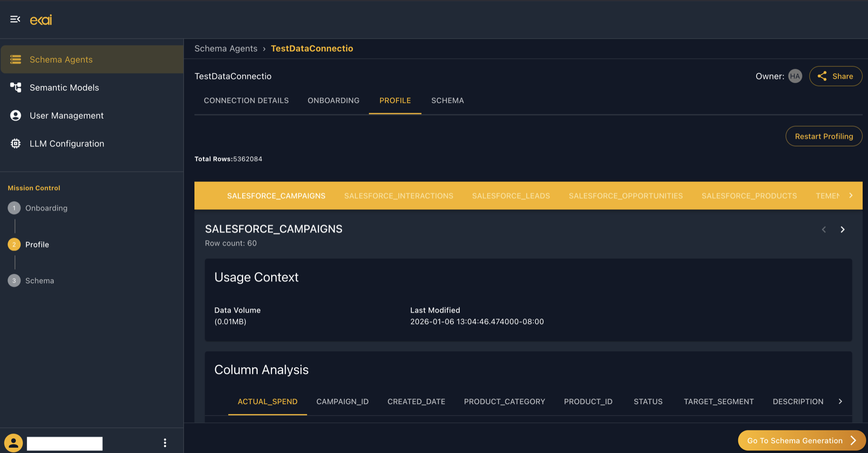
Task: Open Semantic Models in the sidebar
Action: [92, 87]
